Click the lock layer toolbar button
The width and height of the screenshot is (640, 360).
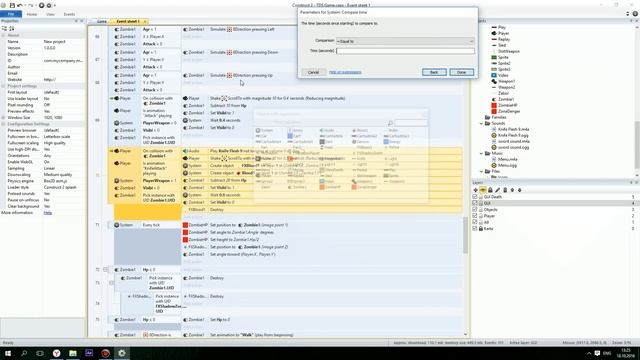click(490, 190)
